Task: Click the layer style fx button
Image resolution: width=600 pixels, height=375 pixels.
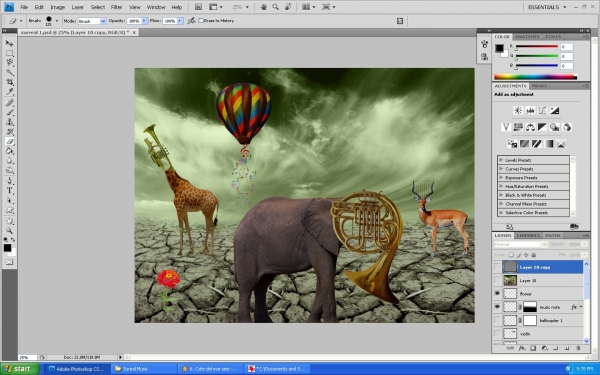Action: click(522, 348)
